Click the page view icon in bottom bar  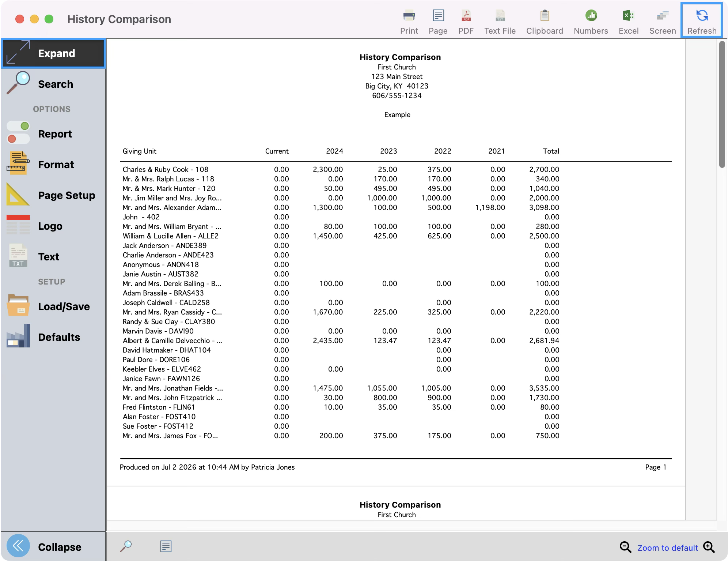point(166,546)
